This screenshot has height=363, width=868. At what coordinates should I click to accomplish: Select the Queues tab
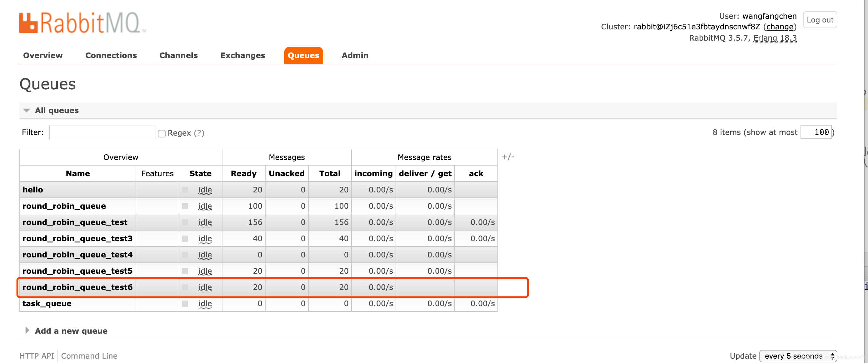pos(303,55)
